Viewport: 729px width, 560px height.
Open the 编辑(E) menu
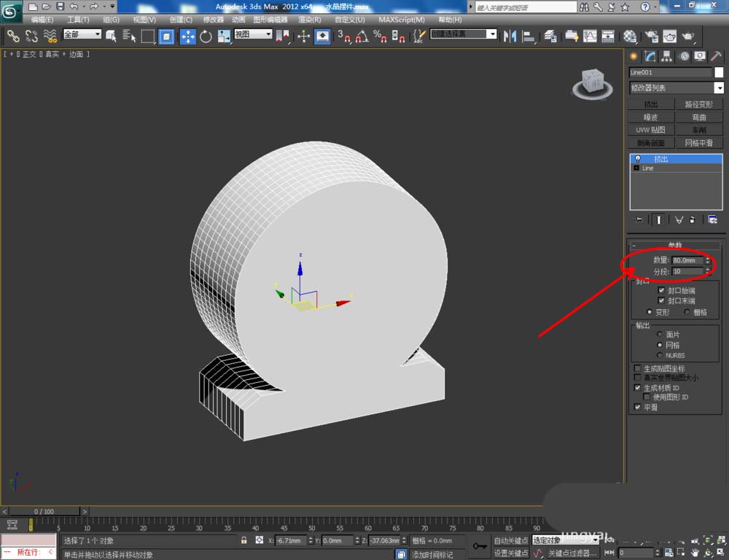(42, 20)
